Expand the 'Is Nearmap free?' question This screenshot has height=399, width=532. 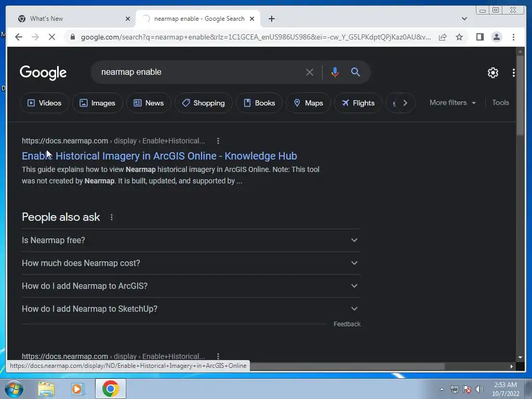click(190, 240)
